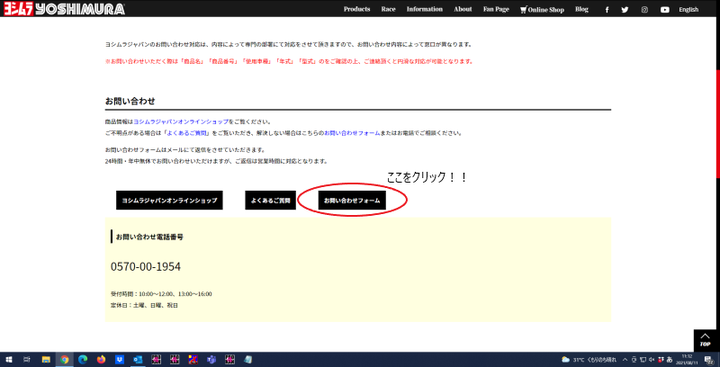Open the Twitter icon in the header
The height and width of the screenshot is (367, 720).
[x=625, y=10]
